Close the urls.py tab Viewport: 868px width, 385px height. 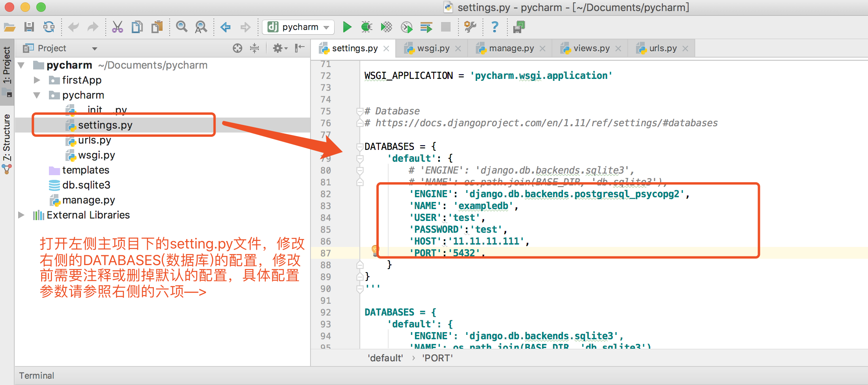click(685, 49)
